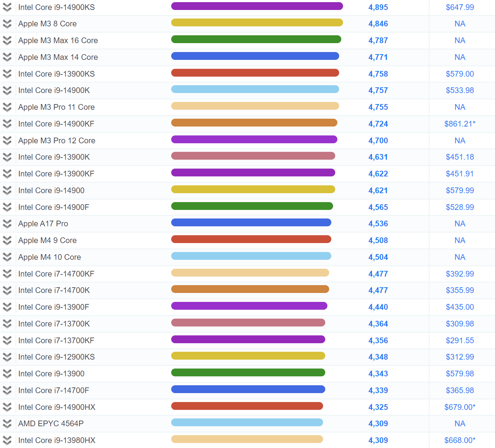Expand the Intel Core i9-14900 row chevron
Viewport: 495px width, 448px height.
[7, 190]
